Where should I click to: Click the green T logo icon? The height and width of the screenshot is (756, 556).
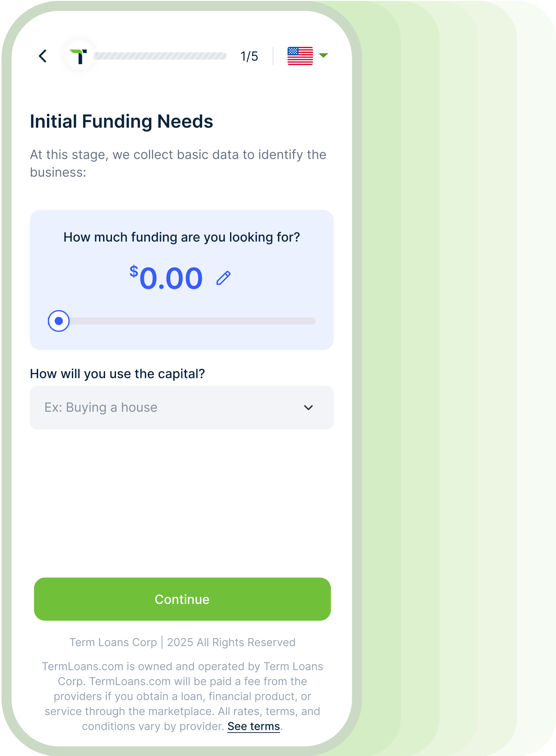[x=79, y=56]
